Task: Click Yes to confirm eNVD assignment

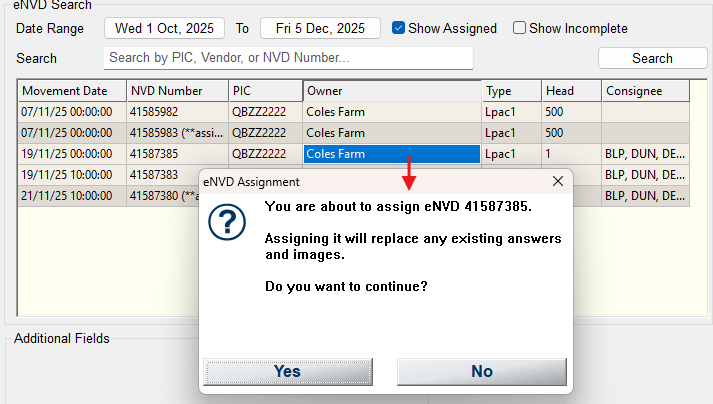Action: click(287, 371)
